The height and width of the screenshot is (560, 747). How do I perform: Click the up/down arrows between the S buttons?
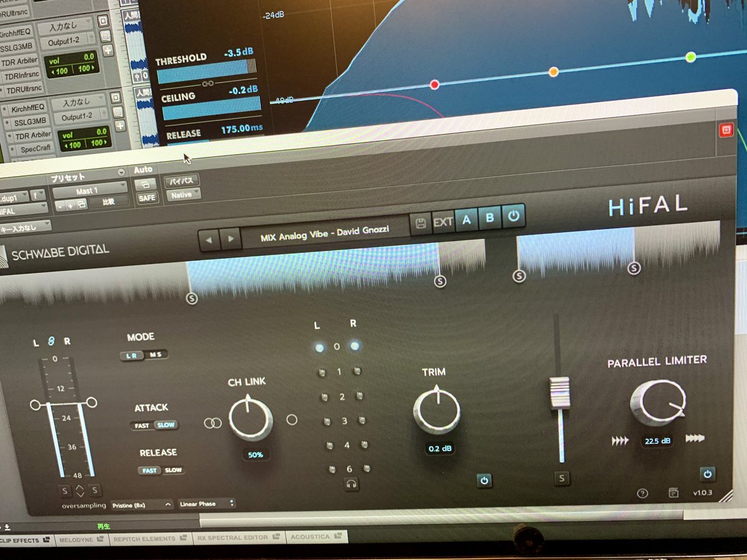point(80,490)
